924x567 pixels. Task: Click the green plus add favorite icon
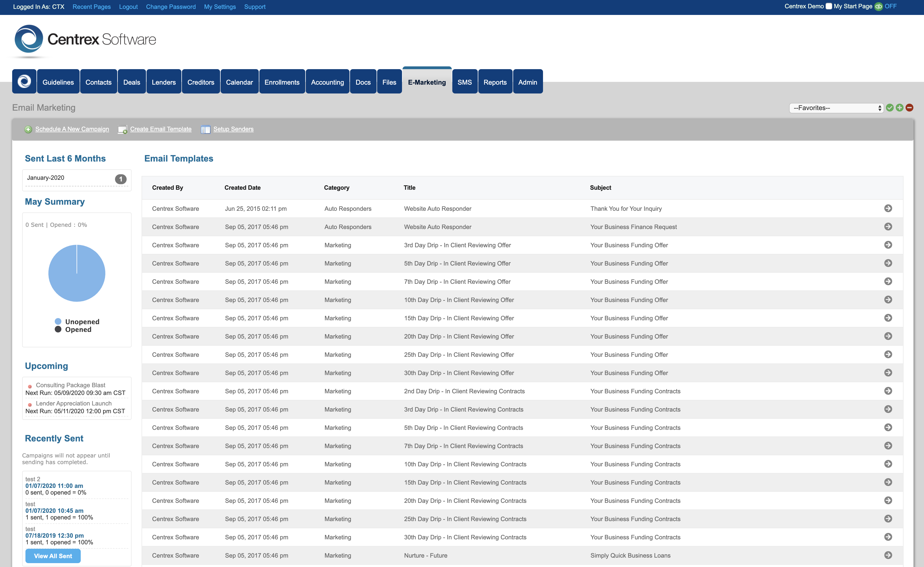click(899, 108)
